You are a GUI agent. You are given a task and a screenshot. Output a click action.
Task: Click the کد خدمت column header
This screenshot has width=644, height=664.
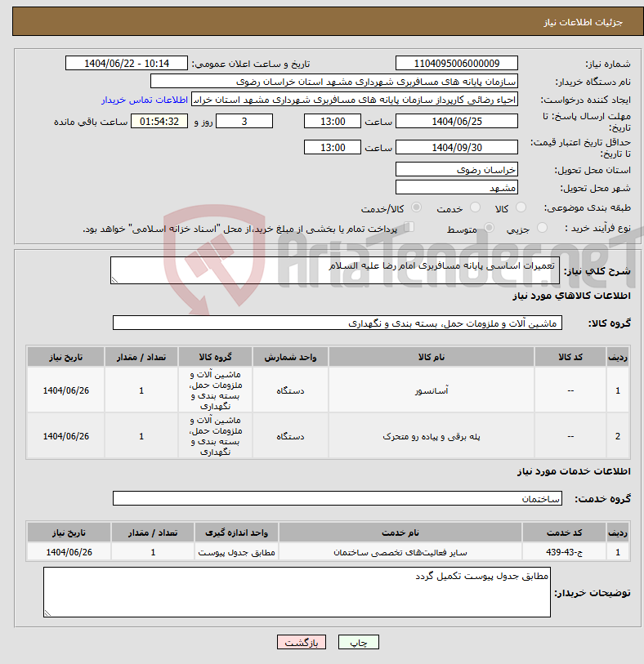(x=564, y=533)
